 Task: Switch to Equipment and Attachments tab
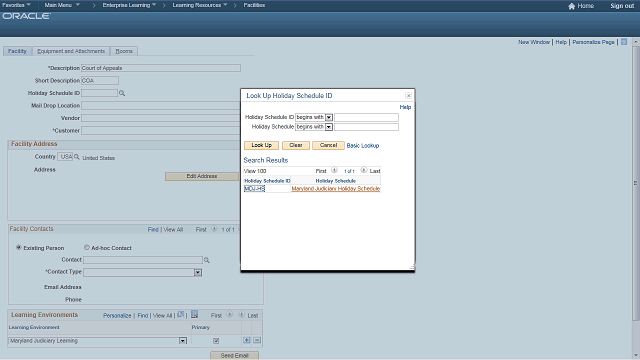pos(71,51)
